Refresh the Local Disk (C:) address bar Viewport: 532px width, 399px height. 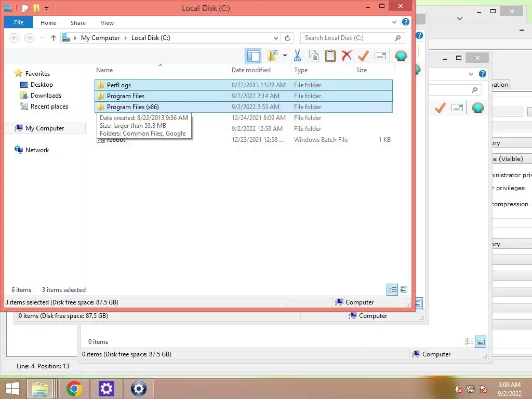pos(287,38)
